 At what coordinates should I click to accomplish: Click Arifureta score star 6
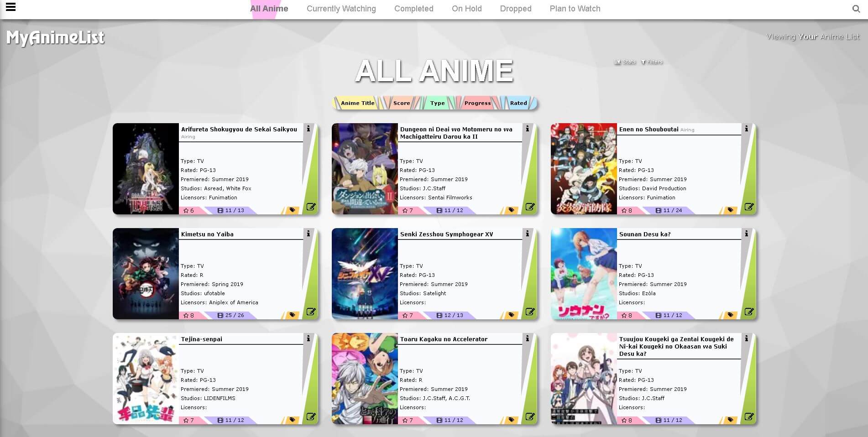pyautogui.click(x=189, y=210)
